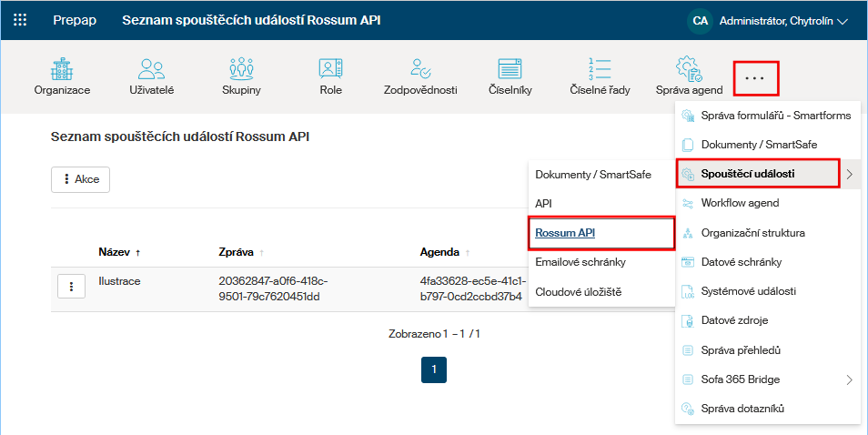Screen dimensions: 868x435
Task: Expand the Sofa 365 Bridge submenu
Action: click(x=767, y=379)
